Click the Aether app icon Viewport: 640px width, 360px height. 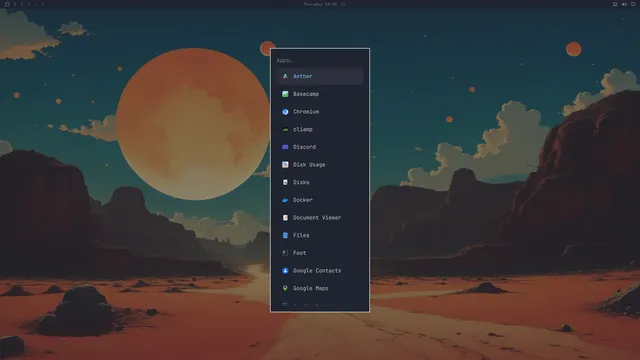tap(285, 76)
